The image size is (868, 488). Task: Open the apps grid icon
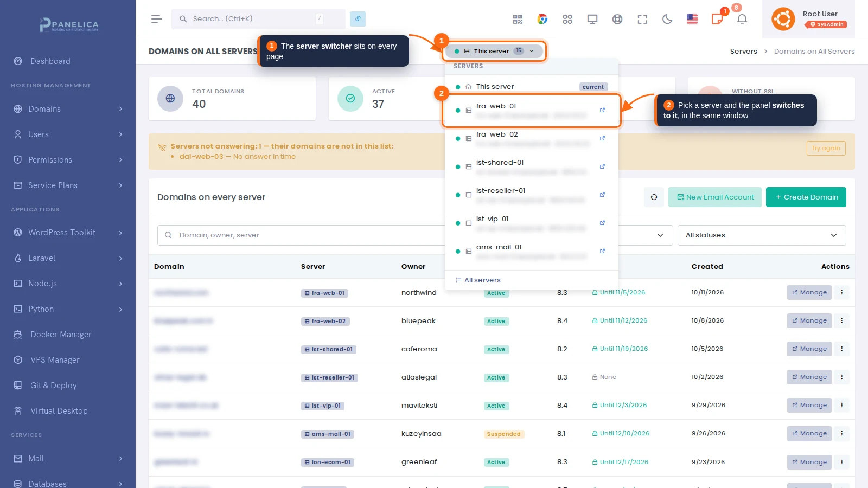567,19
